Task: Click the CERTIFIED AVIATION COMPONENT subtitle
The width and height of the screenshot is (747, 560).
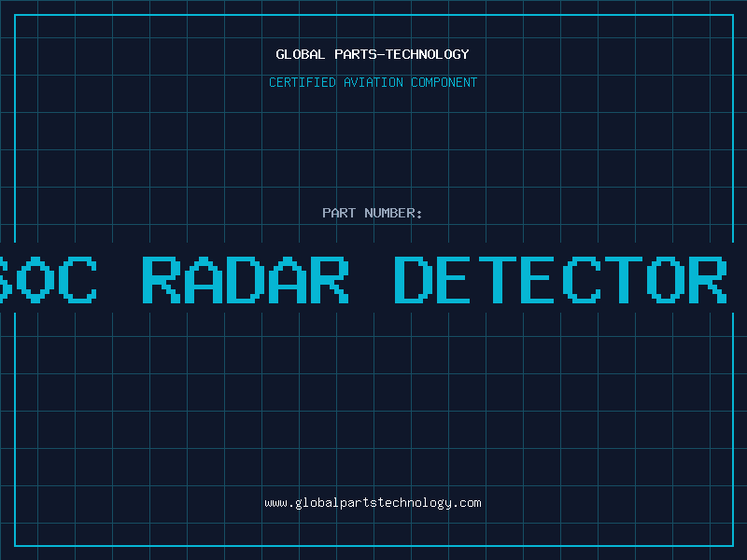Action: (373, 82)
